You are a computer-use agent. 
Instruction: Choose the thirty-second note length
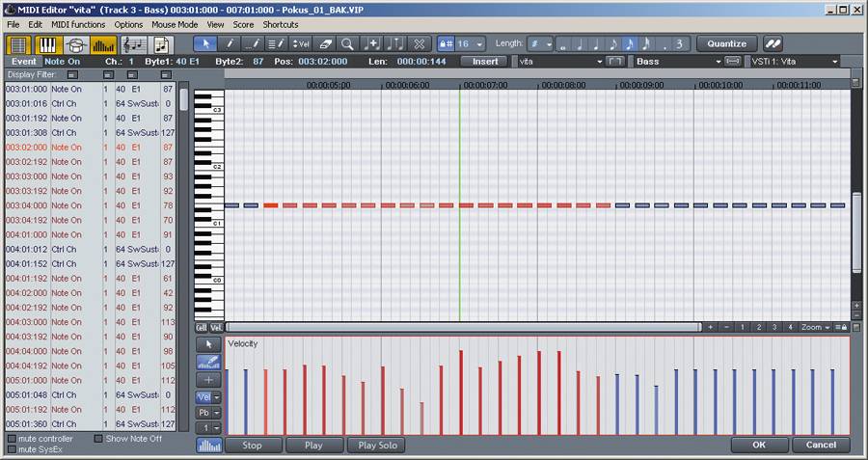tap(646, 44)
